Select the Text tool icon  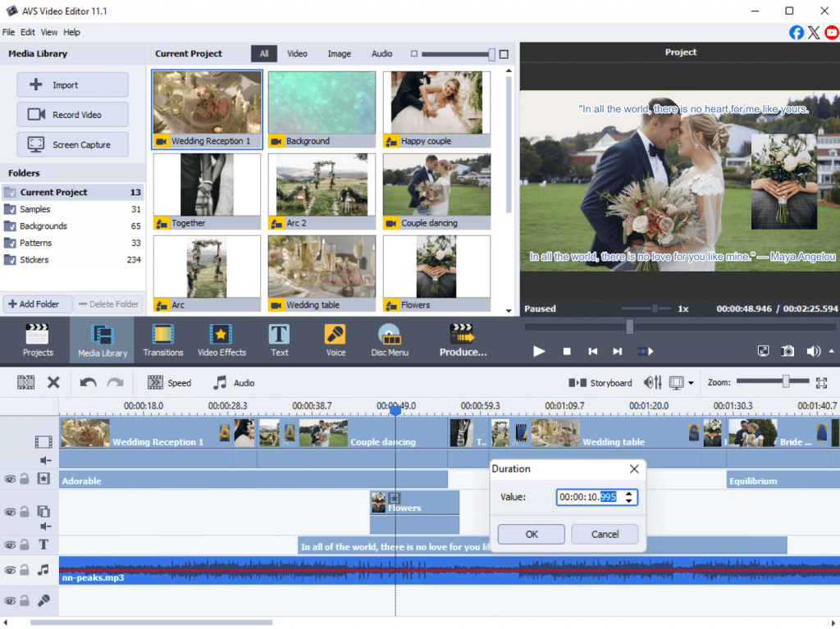[280, 335]
